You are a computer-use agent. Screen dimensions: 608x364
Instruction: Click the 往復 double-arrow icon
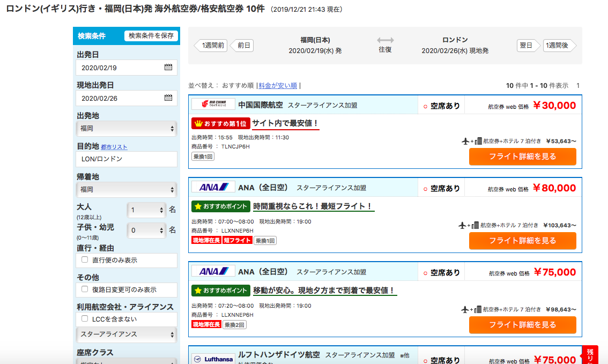pos(385,40)
